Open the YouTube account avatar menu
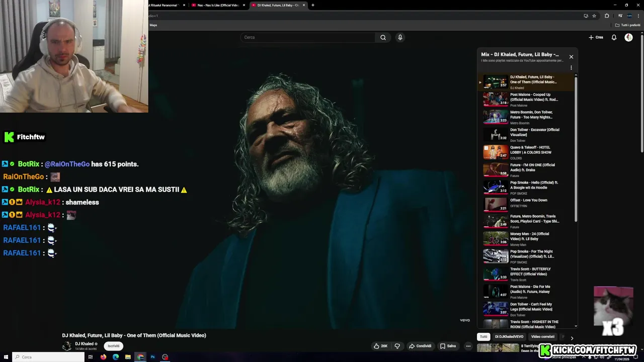This screenshot has width=644, height=362. click(x=628, y=37)
